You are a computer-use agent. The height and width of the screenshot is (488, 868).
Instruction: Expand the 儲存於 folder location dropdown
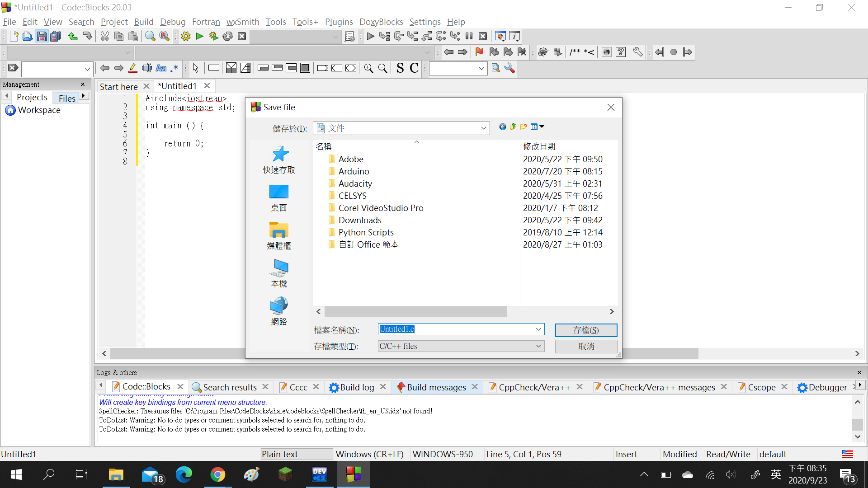point(483,128)
